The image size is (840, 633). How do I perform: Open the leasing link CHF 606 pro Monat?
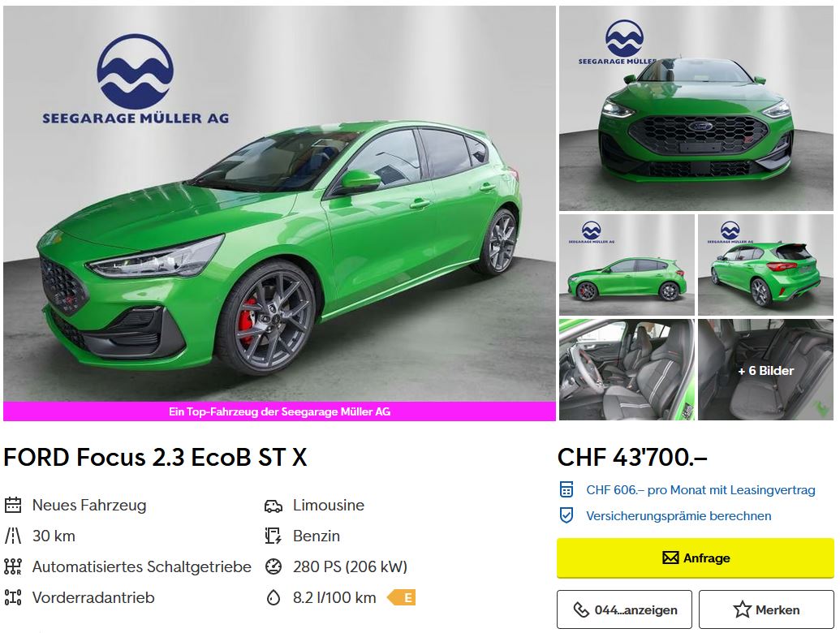tap(700, 490)
